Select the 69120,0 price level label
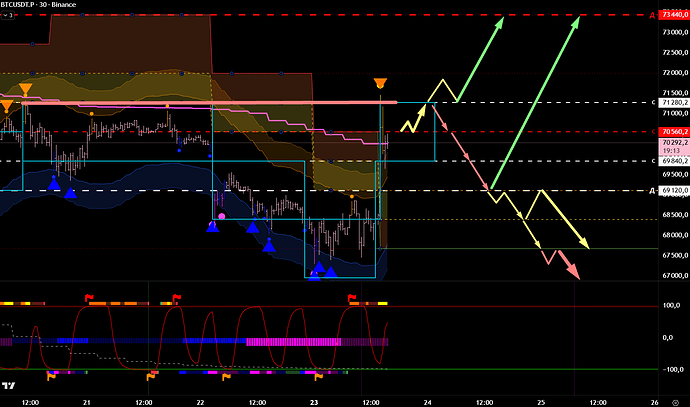 coord(669,190)
